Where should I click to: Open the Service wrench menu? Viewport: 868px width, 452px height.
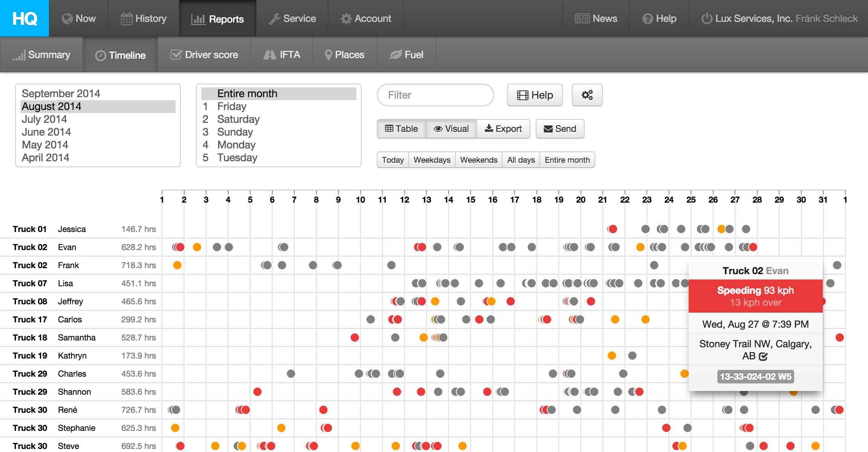[292, 18]
